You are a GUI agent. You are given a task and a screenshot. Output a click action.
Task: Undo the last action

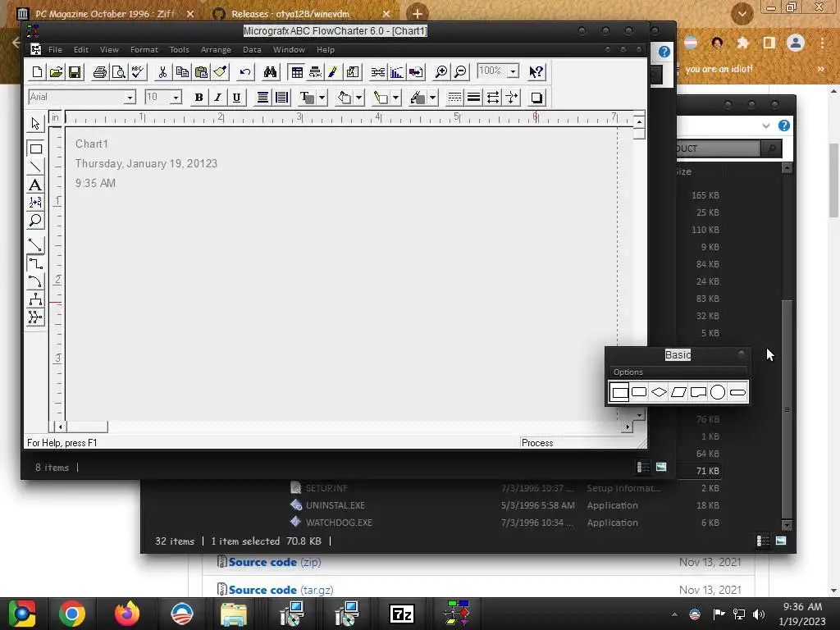245,72
